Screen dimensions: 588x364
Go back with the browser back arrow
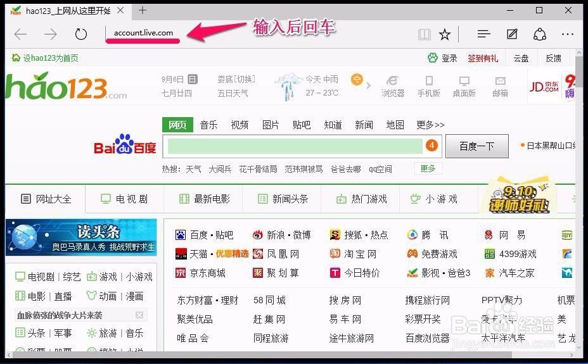(x=20, y=34)
